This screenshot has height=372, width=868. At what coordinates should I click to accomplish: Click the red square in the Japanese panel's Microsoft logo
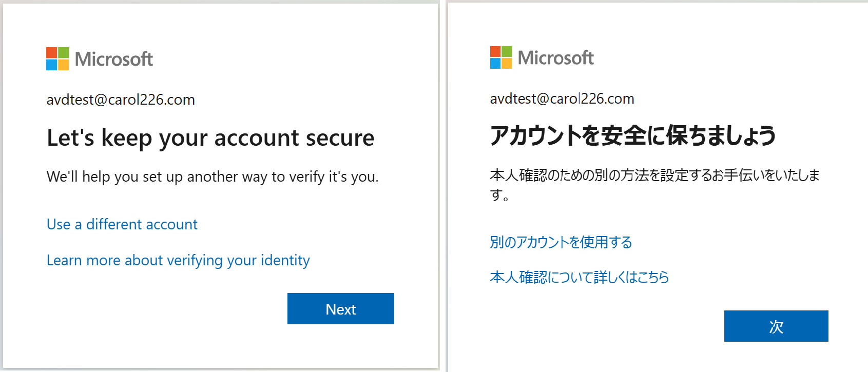(x=495, y=51)
